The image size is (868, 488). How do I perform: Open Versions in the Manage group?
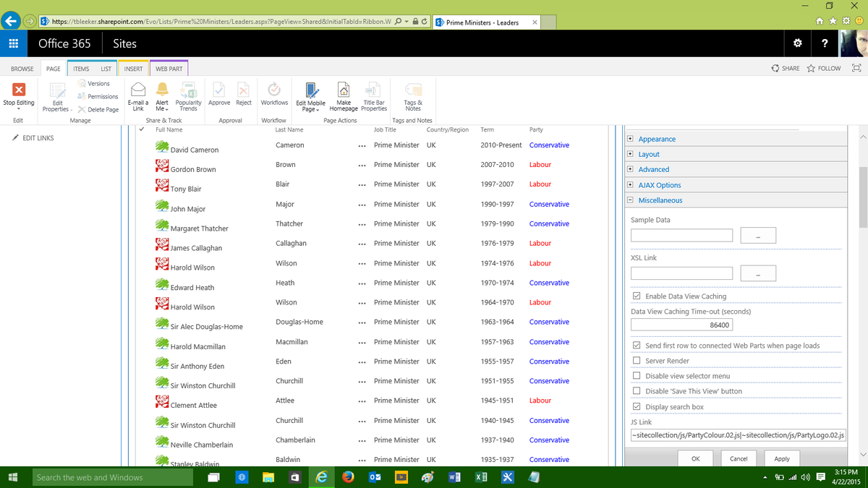[93, 84]
